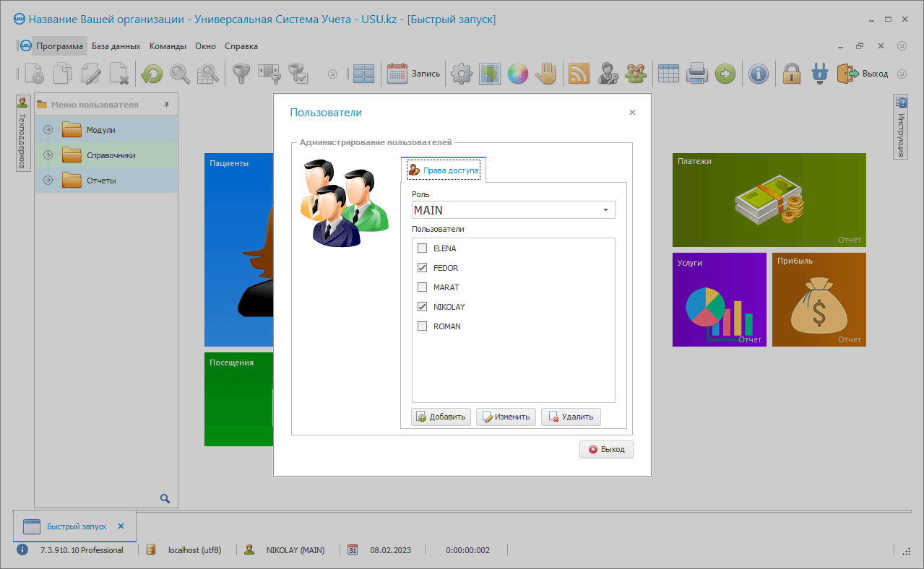Click the printer icon in toolbar
Viewport: 924px width, 569px height.
pyautogui.click(x=696, y=74)
